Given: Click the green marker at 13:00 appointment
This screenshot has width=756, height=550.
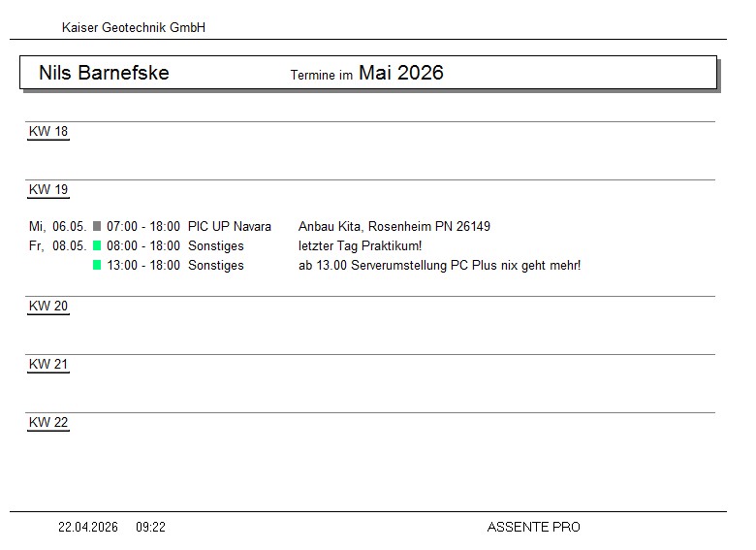Looking at the screenshot, I should click(x=97, y=266).
